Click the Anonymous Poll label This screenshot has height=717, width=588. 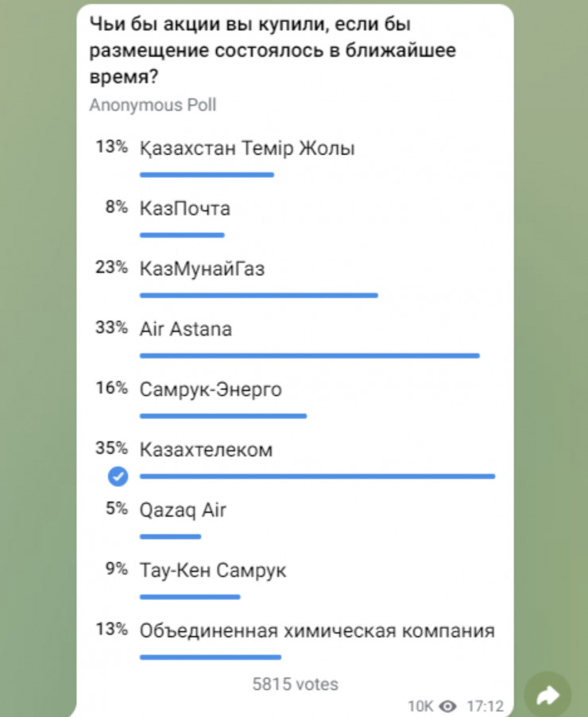(153, 105)
